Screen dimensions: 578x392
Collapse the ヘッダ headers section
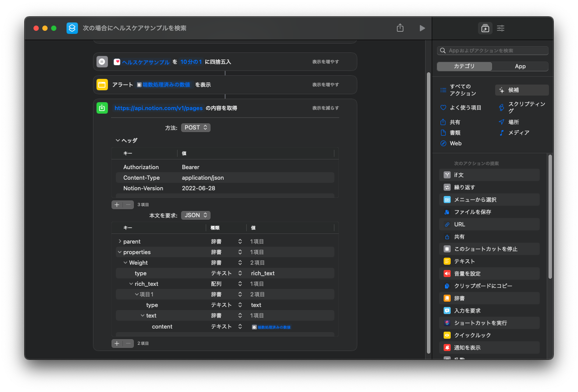(x=118, y=141)
